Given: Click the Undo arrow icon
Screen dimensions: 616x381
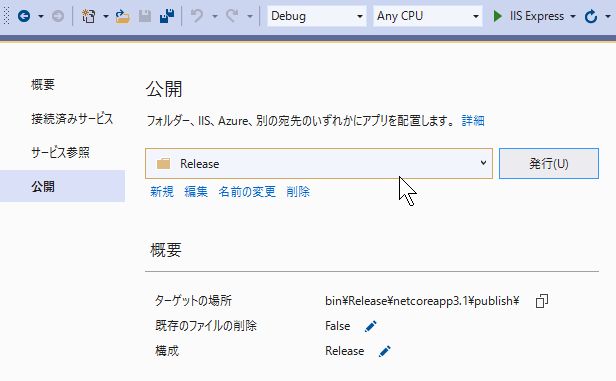Looking at the screenshot, I should (x=197, y=16).
